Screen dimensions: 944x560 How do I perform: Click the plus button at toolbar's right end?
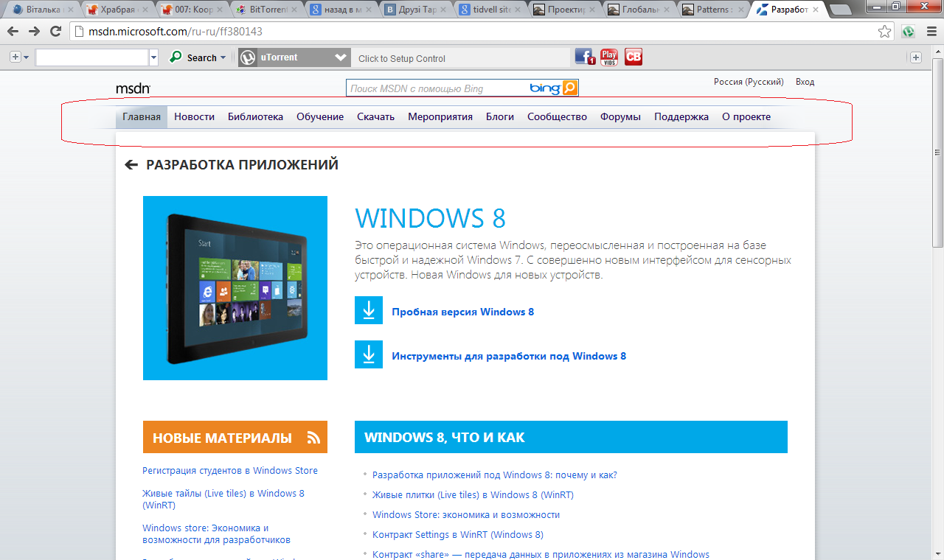[915, 57]
